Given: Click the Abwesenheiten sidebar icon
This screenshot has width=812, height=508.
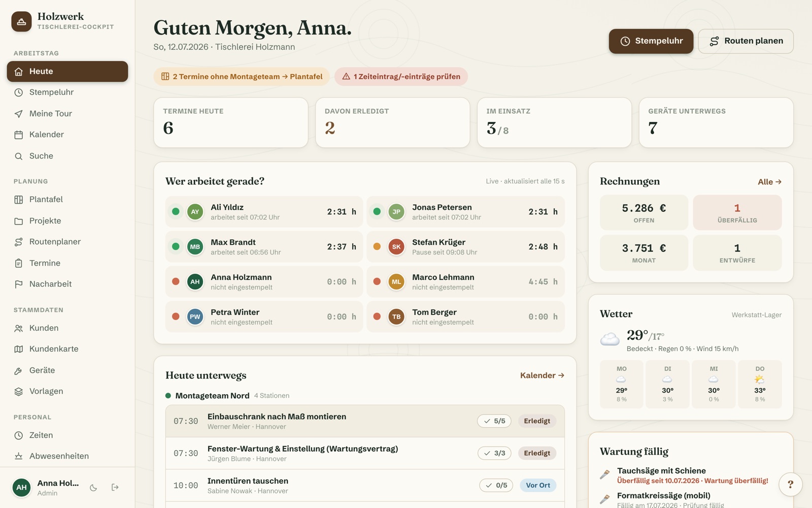Looking at the screenshot, I should (19, 456).
